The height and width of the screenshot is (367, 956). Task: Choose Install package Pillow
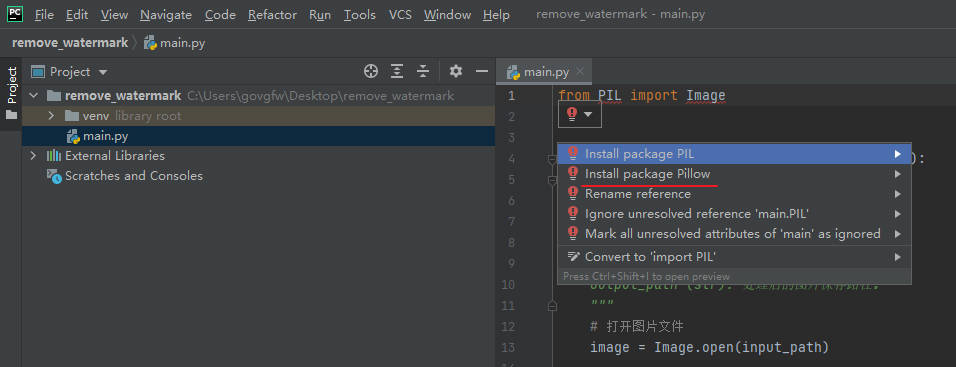(x=734, y=174)
